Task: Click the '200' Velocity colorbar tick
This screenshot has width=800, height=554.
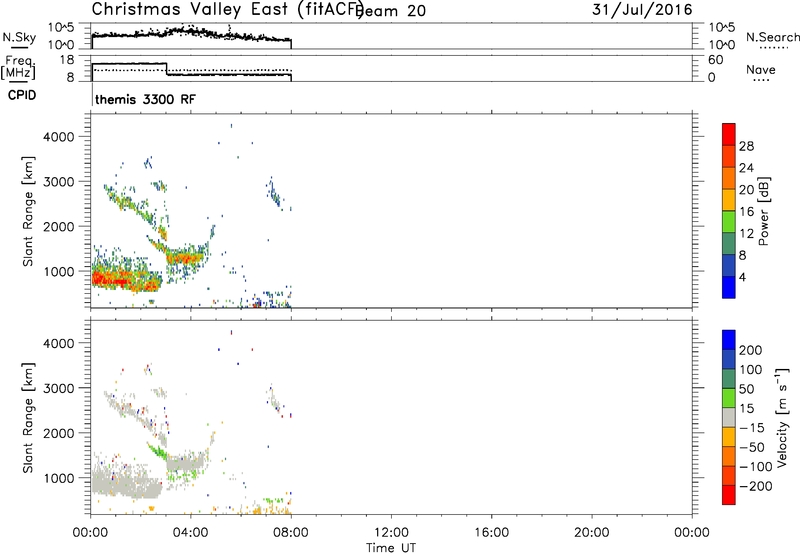Action: [x=751, y=350]
